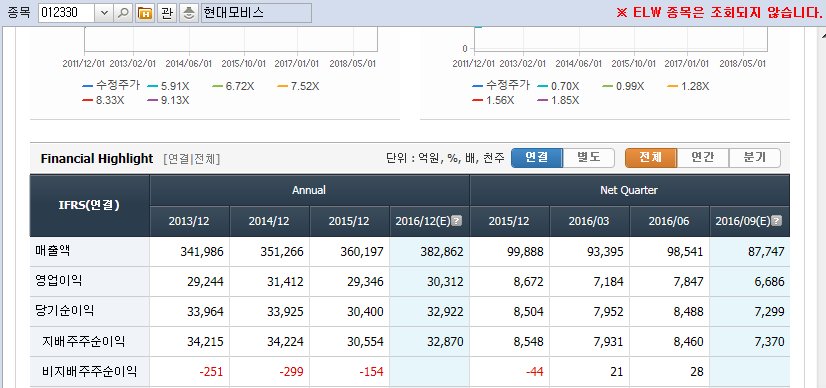
Task: Click the 당기순이익 row label
Action: 64,311
